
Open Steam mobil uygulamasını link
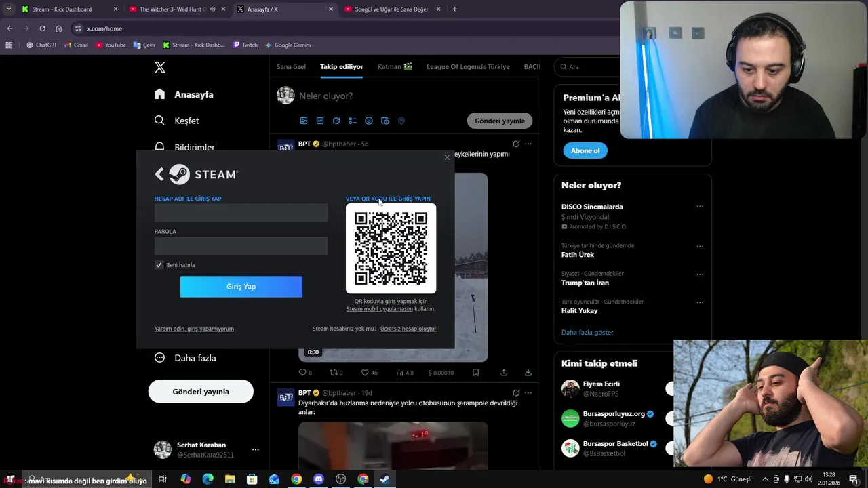tap(380, 309)
